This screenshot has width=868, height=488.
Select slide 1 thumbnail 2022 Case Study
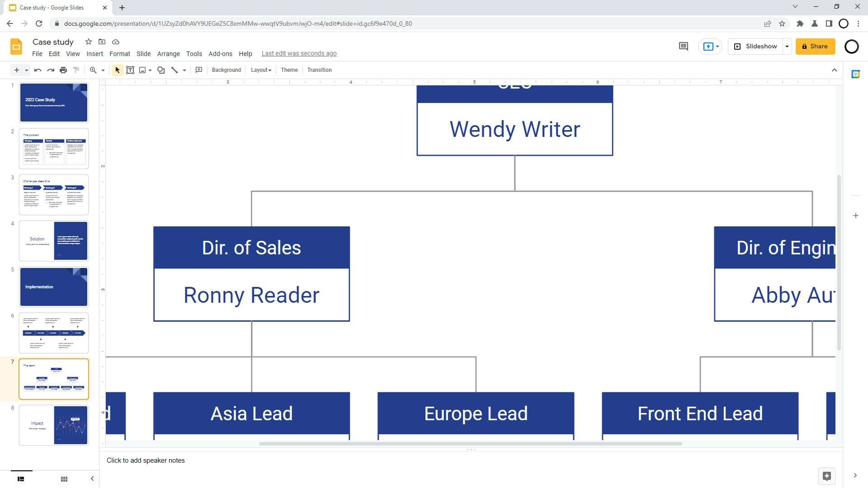(x=54, y=103)
